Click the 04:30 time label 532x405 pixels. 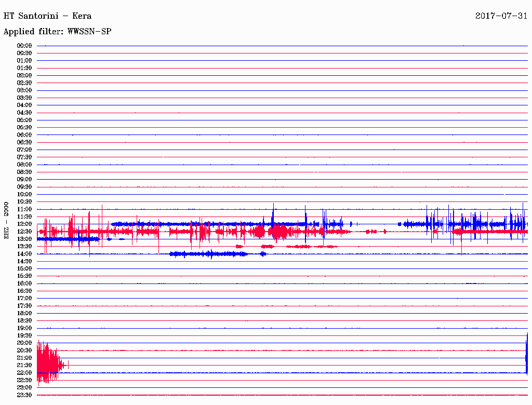click(24, 113)
